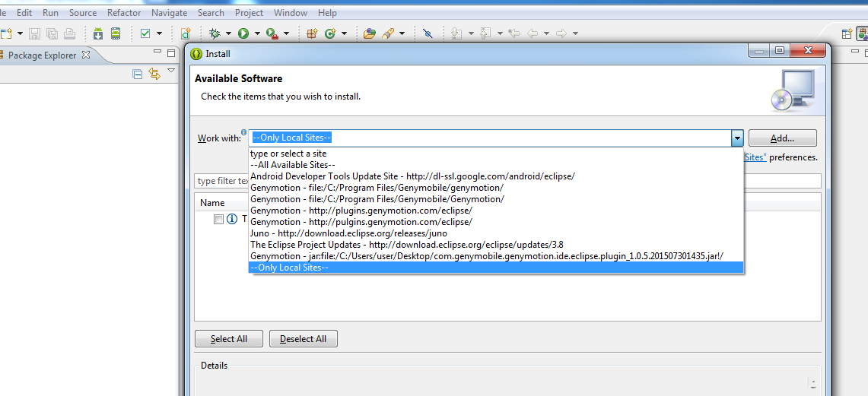Choose Genymotion plugins.genymotion.com/eclipse entry
868x396 pixels.
(496, 211)
